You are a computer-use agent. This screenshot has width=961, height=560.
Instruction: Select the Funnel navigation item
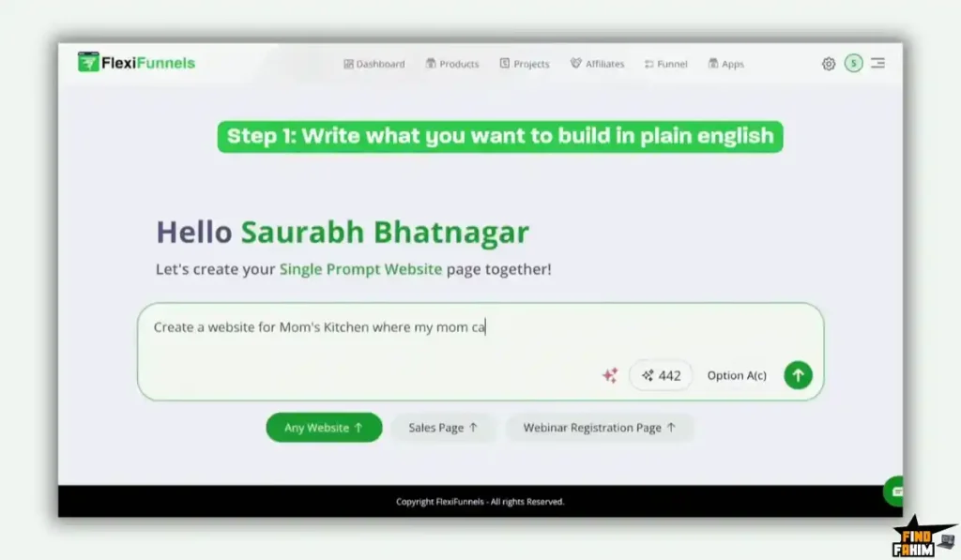[x=665, y=64]
